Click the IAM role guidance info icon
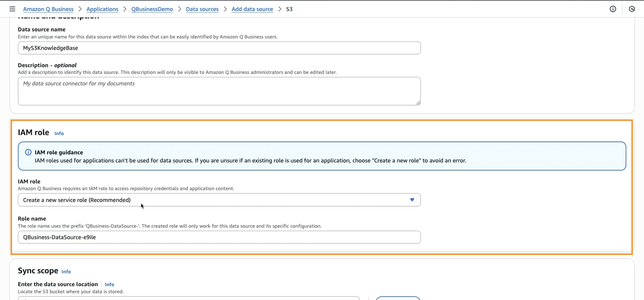 28,152
